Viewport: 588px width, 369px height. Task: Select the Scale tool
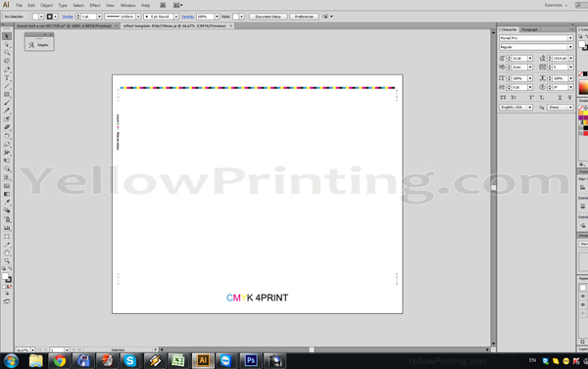click(7, 144)
